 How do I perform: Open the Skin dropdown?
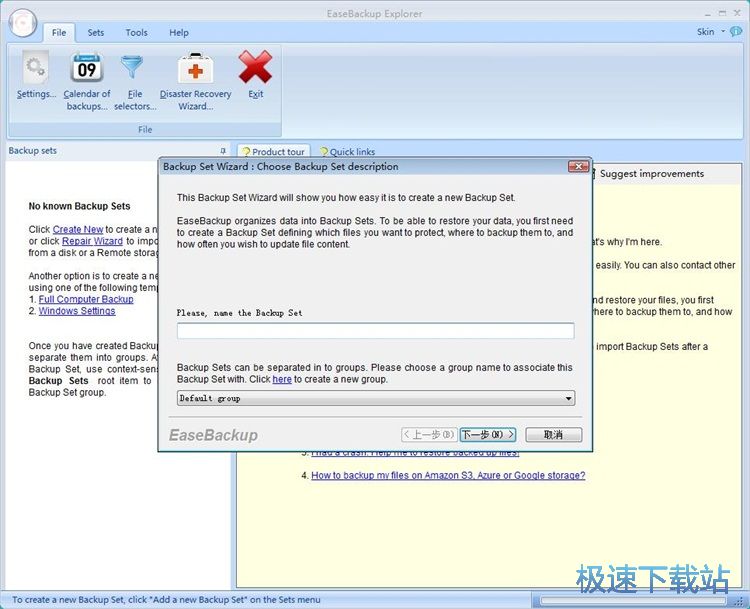(710, 32)
